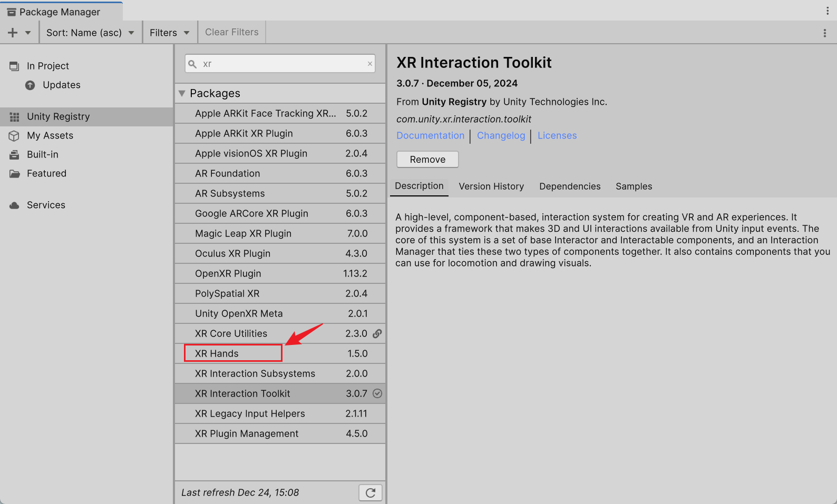Click the Built-in package icon

coord(14,155)
